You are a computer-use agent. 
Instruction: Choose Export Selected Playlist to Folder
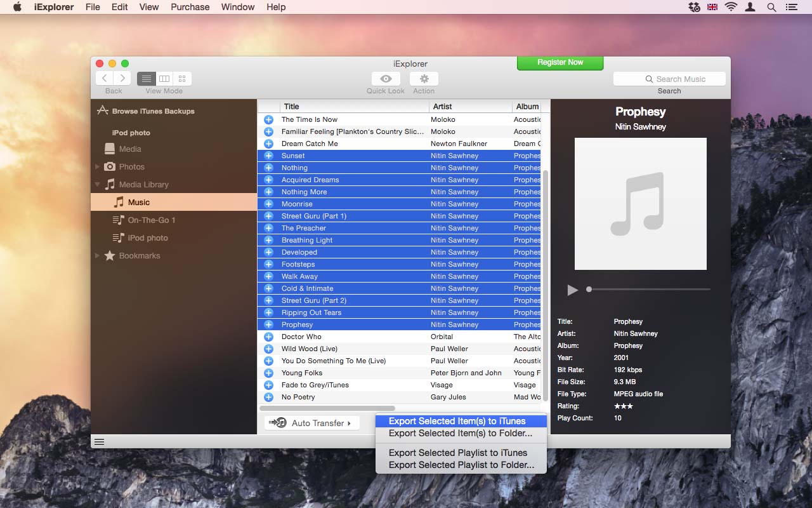click(461, 465)
